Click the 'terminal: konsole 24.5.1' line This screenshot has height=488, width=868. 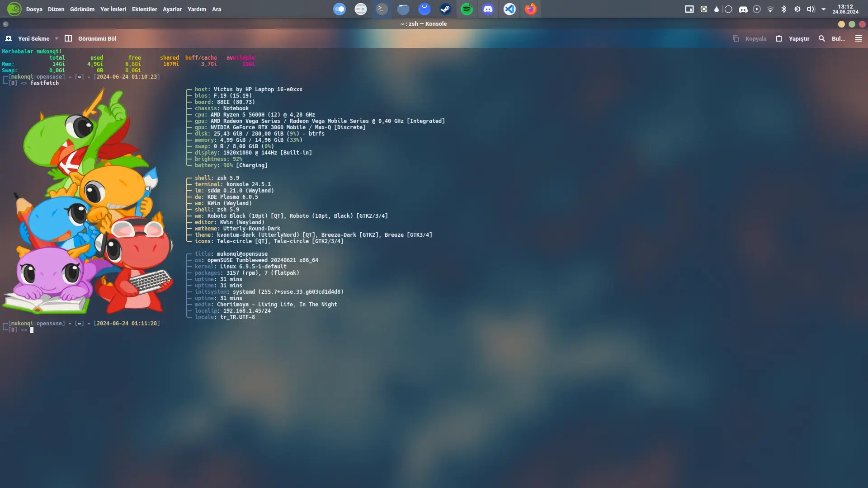233,184
